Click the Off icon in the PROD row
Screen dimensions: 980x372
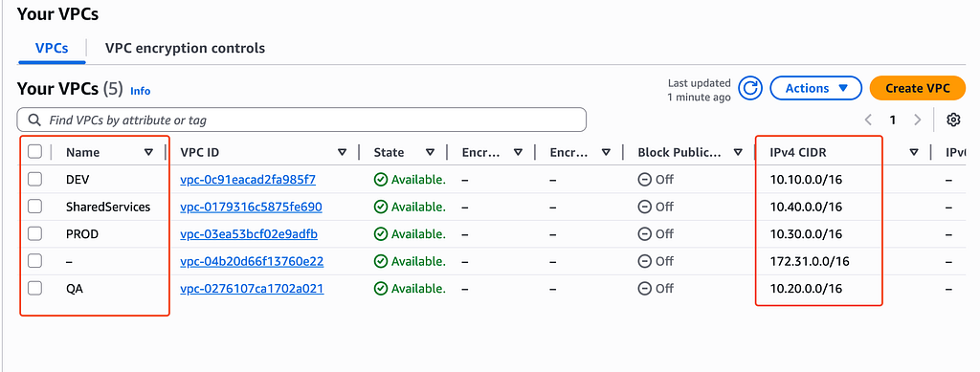tap(644, 234)
